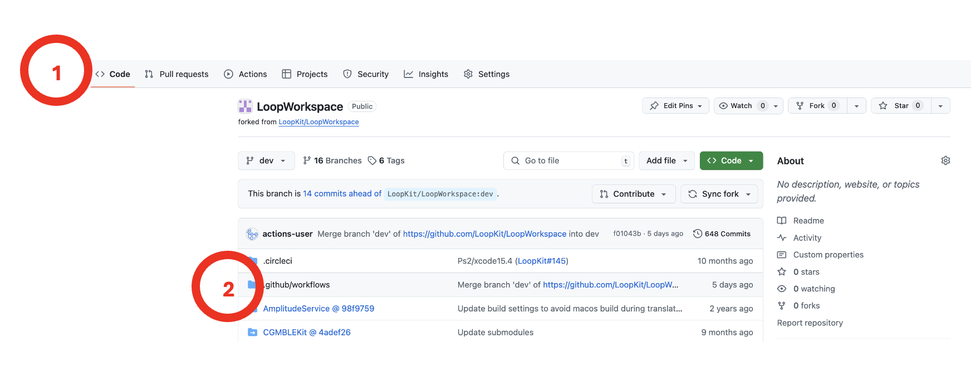This screenshot has width=980, height=370.
Task: View the 648 Commits history
Action: 722,234
